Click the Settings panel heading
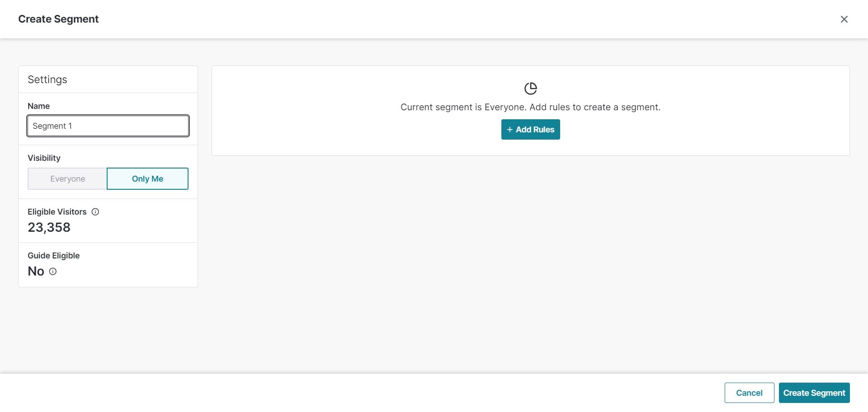This screenshot has height=412, width=868. pyautogui.click(x=47, y=80)
